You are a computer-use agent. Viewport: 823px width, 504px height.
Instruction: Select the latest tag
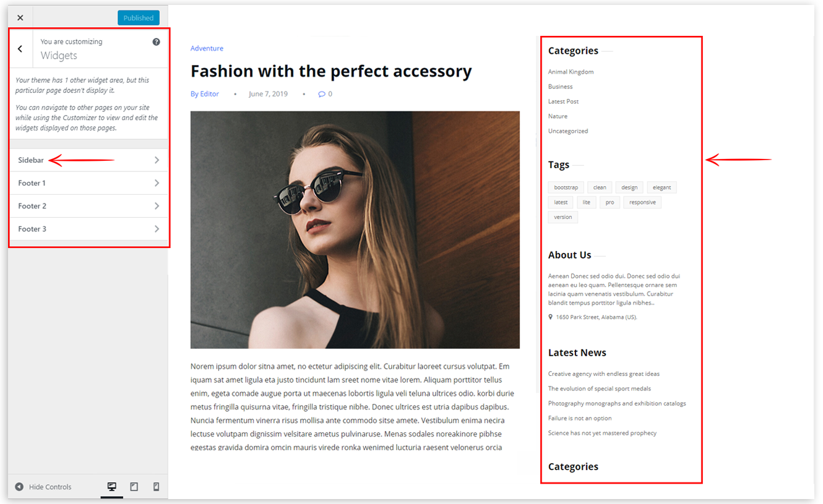[561, 202]
